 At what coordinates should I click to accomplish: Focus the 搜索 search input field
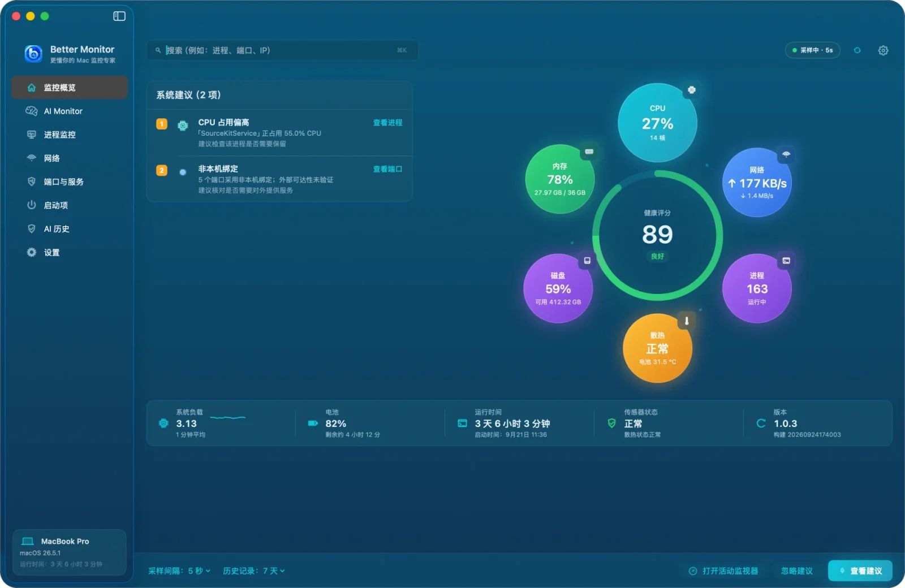point(282,50)
